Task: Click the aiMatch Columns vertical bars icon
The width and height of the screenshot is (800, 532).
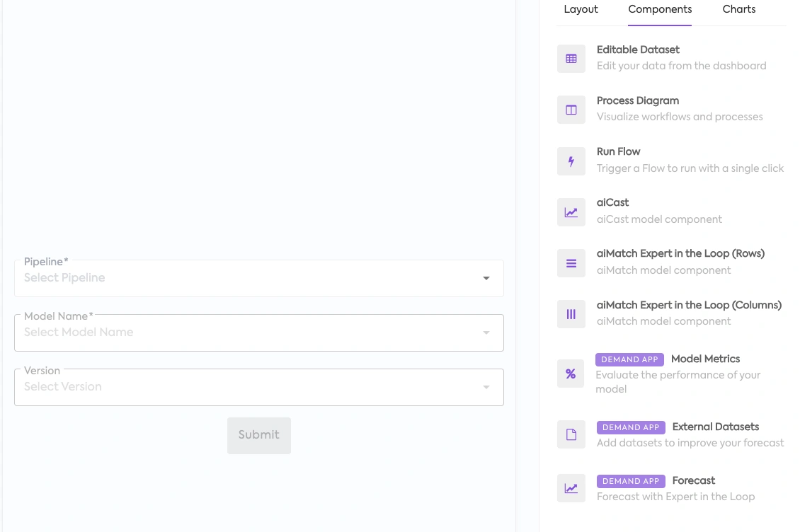Action: tap(571, 314)
